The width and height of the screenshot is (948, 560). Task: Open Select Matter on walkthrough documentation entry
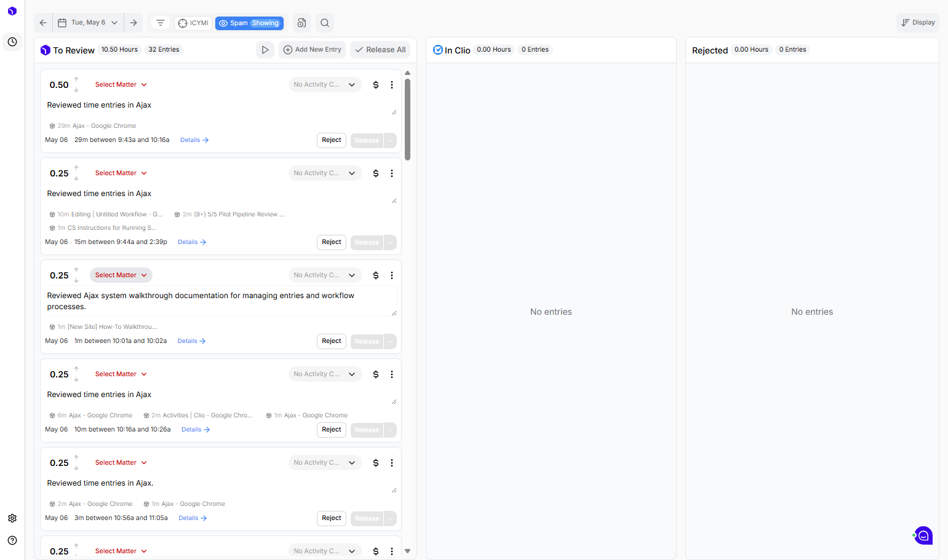[x=121, y=275]
